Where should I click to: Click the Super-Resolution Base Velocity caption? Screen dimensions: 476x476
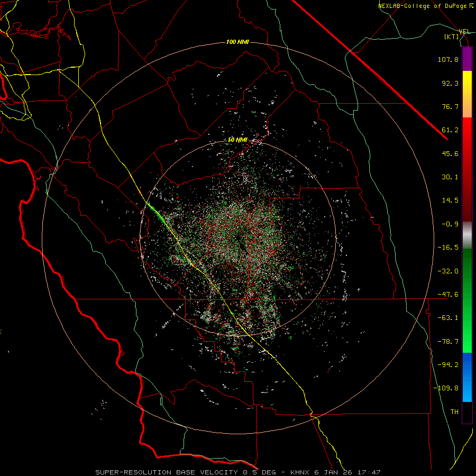click(237, 472)
